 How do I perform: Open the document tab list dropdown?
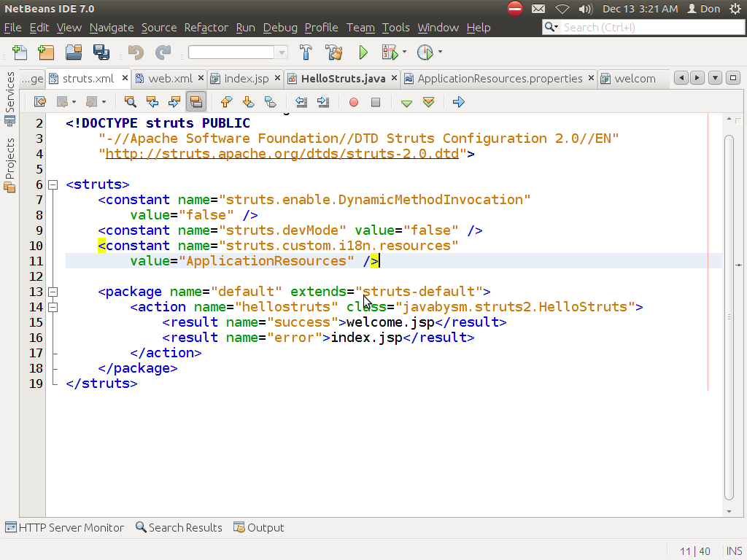[x=715, y=78]
